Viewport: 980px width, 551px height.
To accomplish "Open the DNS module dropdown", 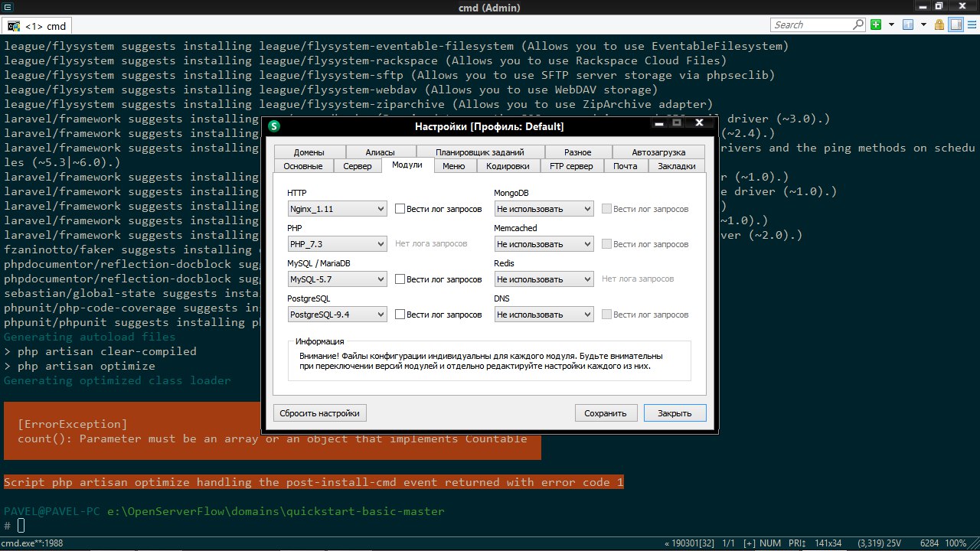I will click(x=544, y=315).
